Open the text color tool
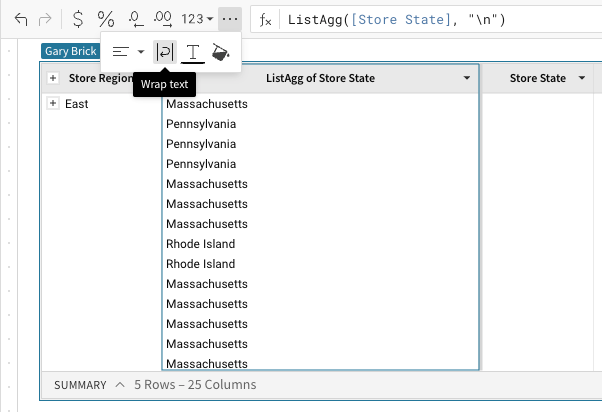 (193, 52)
